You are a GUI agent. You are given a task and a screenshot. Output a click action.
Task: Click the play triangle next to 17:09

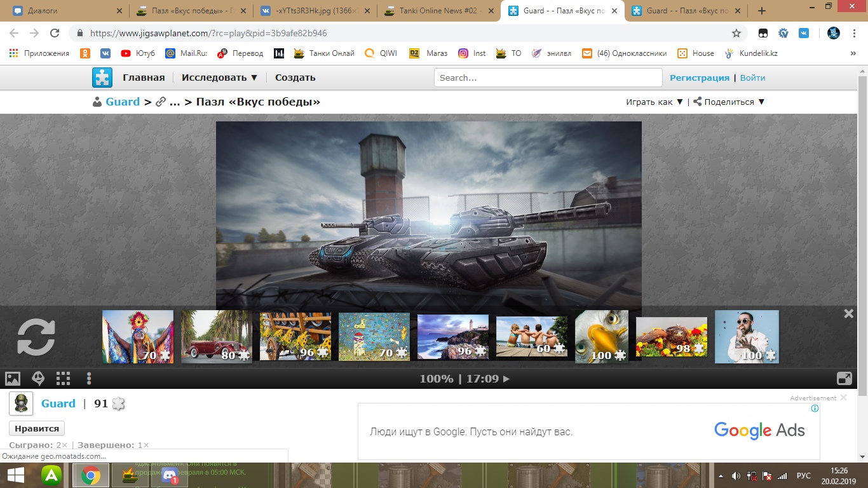point(506,379)
